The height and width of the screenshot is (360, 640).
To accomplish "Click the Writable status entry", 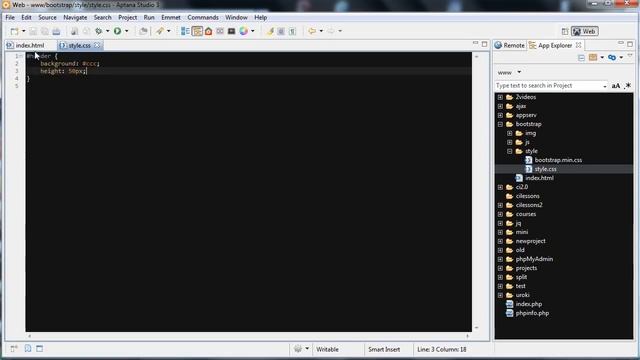I will click(327, 349).
